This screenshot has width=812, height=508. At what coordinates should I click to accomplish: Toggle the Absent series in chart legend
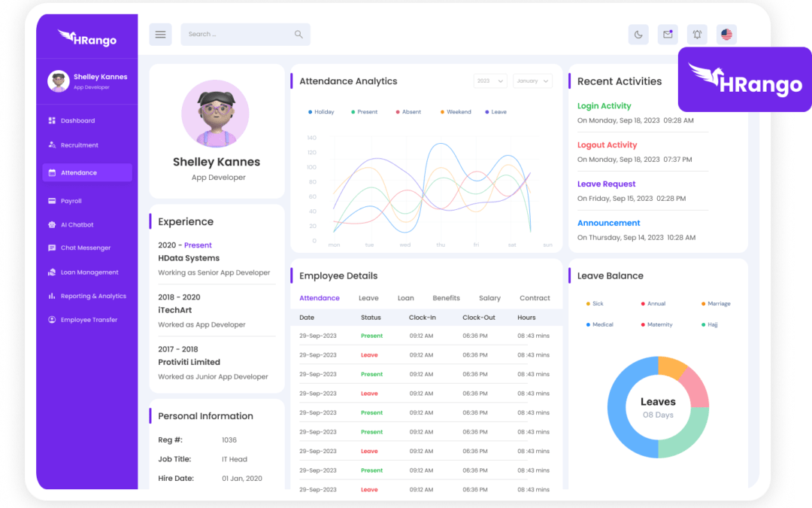408,112
